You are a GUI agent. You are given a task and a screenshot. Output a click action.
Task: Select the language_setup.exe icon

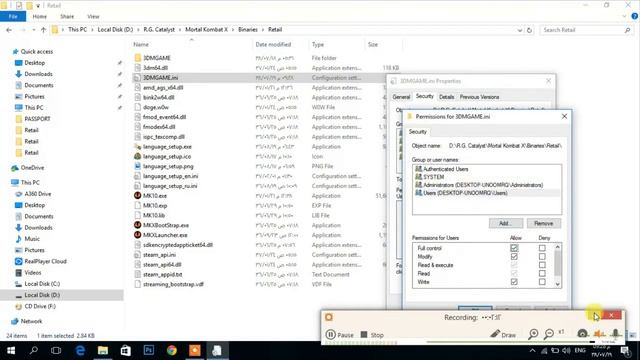click(x=138, y=147)
